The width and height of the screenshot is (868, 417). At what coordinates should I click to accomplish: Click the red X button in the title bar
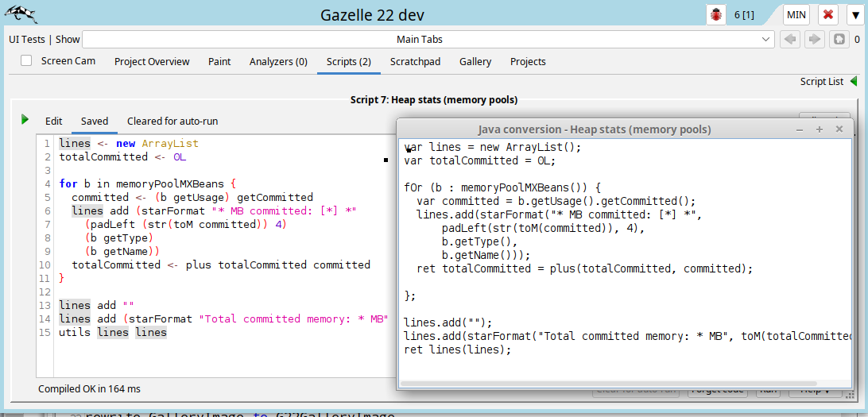[x=828, y=15]
